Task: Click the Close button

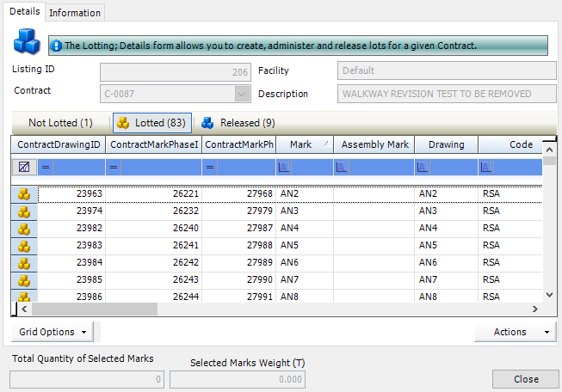Action: tap(525, 379)
